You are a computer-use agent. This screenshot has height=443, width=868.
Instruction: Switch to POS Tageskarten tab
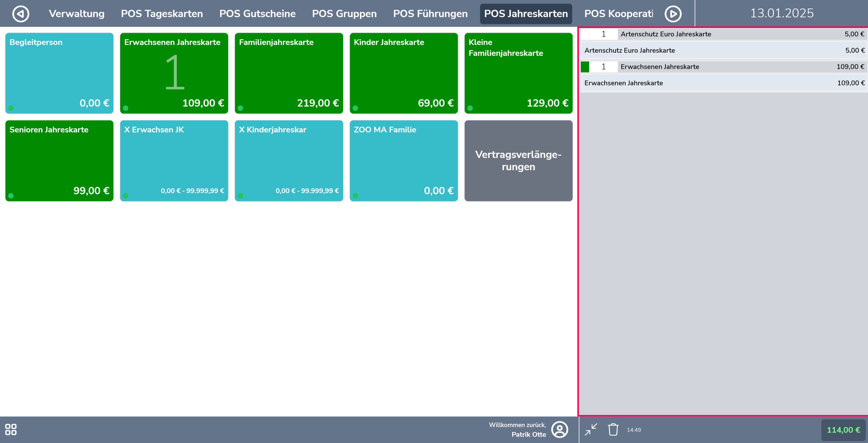pyautogui.click(x=162, y=14)
